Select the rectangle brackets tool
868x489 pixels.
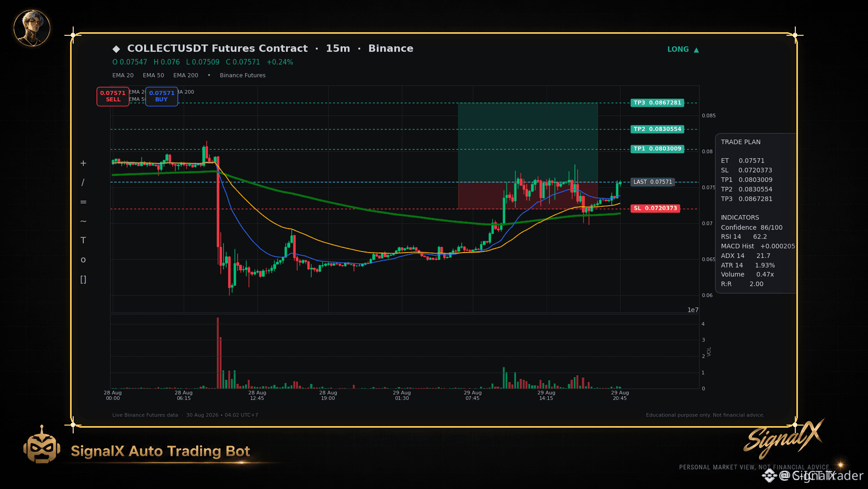click(x=83, y=280)
